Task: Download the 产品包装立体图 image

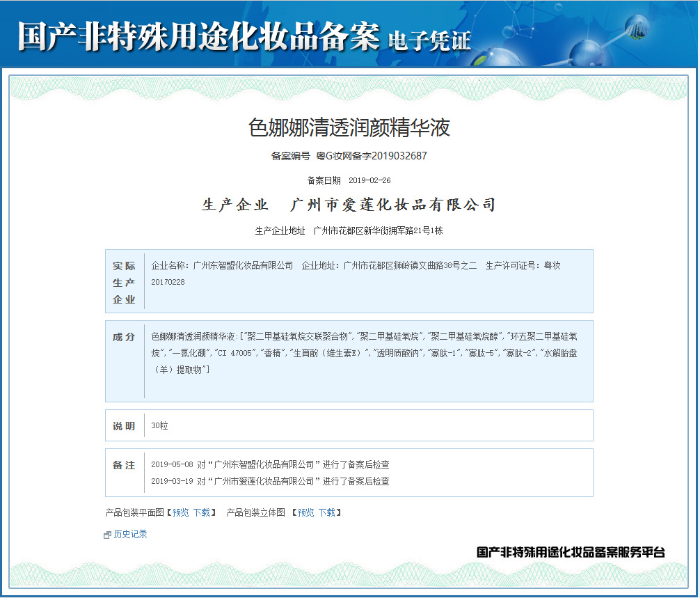Action: pyautogui.click(x=327, y=512)
